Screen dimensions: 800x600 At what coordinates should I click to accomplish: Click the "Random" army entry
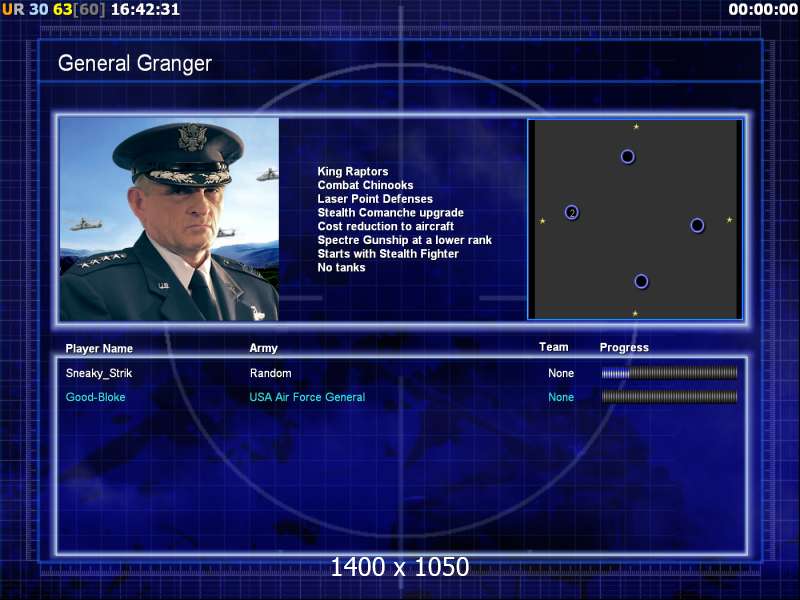[x=270, y=373]
